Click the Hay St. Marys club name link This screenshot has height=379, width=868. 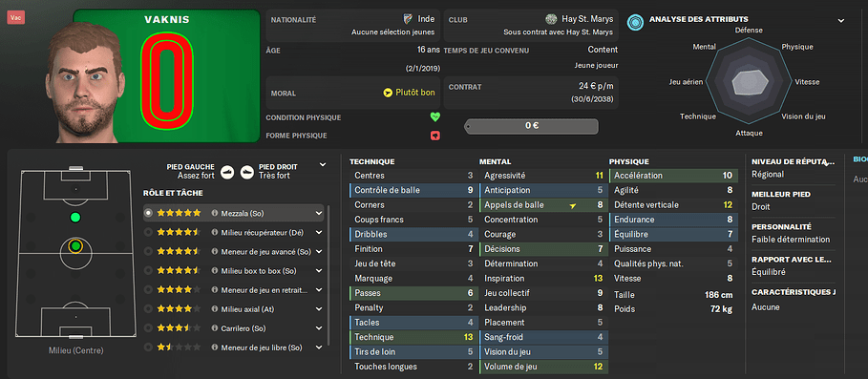(x=587, y=19)
